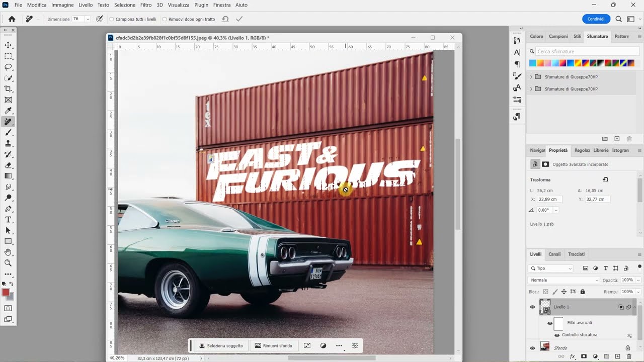Select the Horizontal Type tool

pos(9,220)
